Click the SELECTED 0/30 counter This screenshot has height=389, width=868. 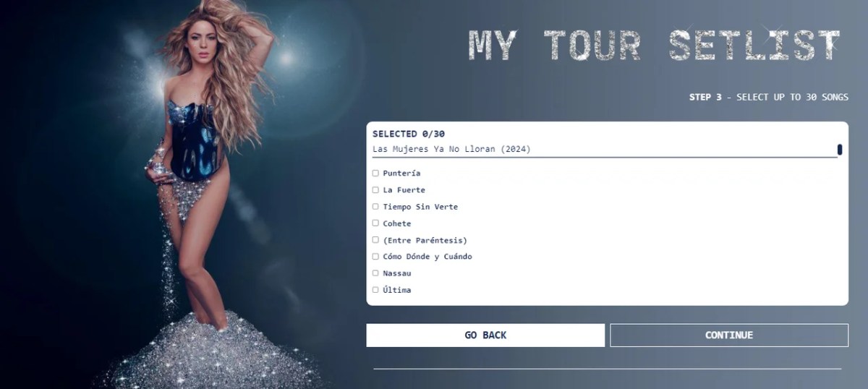(409, 134)
